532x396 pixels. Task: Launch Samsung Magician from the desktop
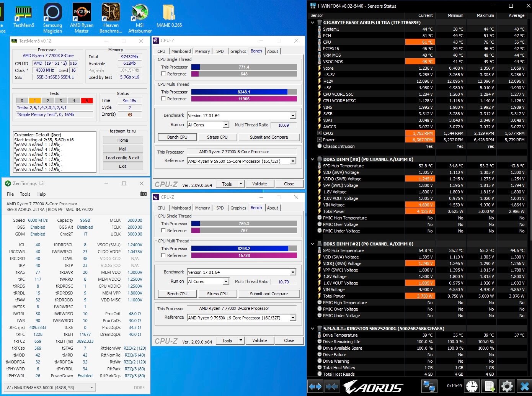(53, 18)
